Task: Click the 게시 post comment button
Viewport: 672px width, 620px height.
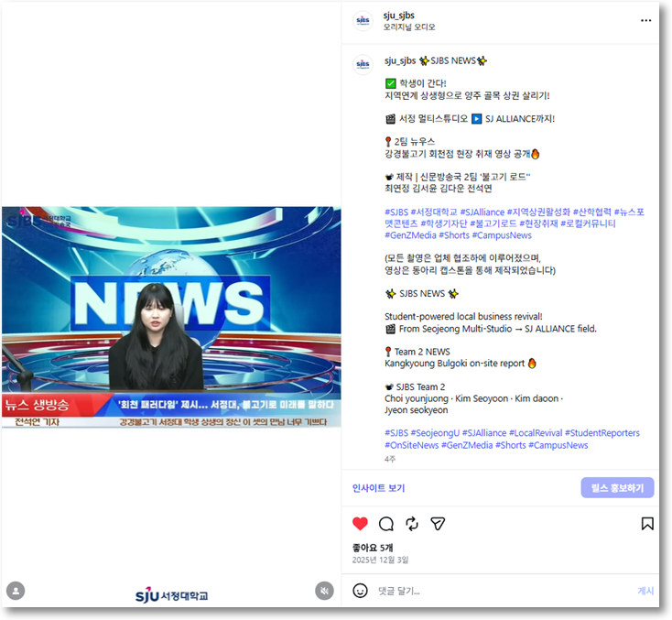Action: tap(645, 591)
